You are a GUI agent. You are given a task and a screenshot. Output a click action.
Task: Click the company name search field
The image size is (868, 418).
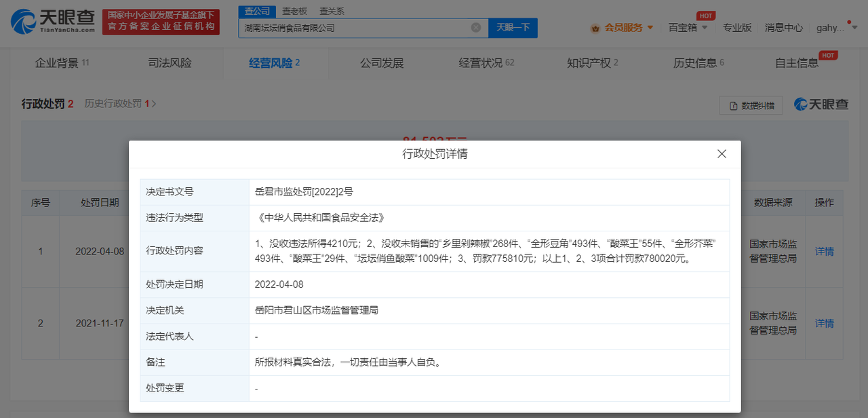tap(353, 28)
